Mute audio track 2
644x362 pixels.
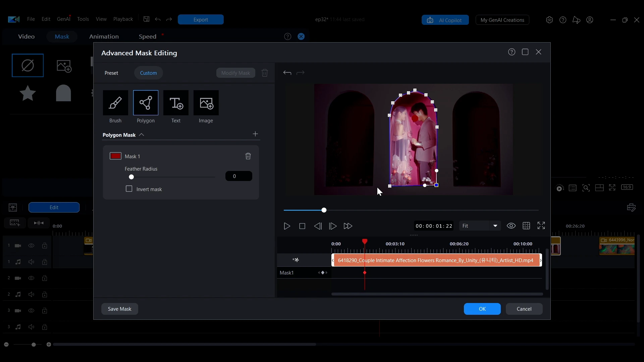tap(31, 294)
